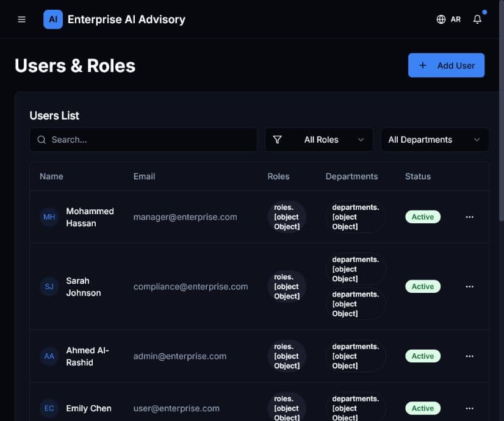Click the vertical page scrollbar
This screenshot has height=421, width=504.
coord(501,110)
